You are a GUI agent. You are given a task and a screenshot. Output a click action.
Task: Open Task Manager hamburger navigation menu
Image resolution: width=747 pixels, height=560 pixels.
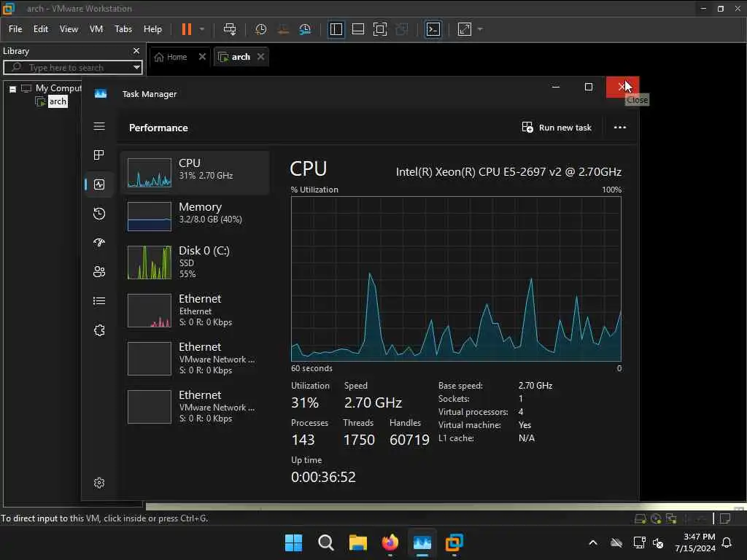(x=99, y=126)
